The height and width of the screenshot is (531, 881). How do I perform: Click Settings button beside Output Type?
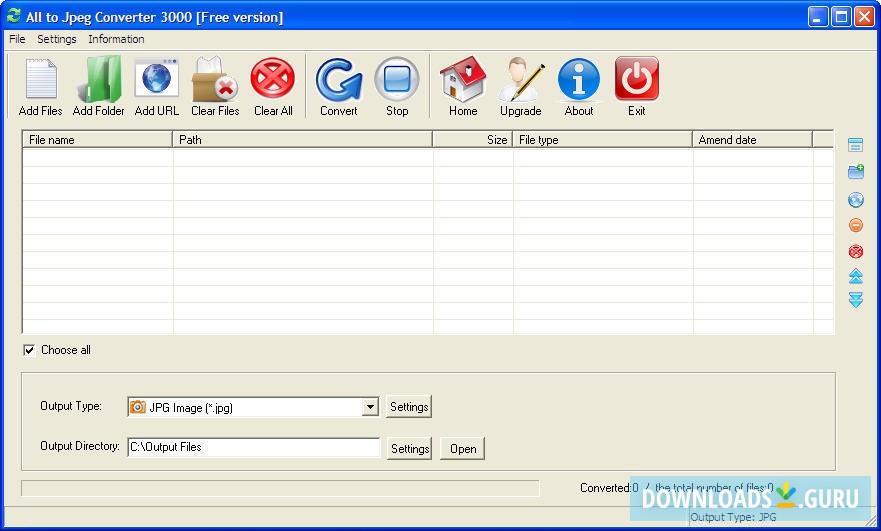(409, 407)
